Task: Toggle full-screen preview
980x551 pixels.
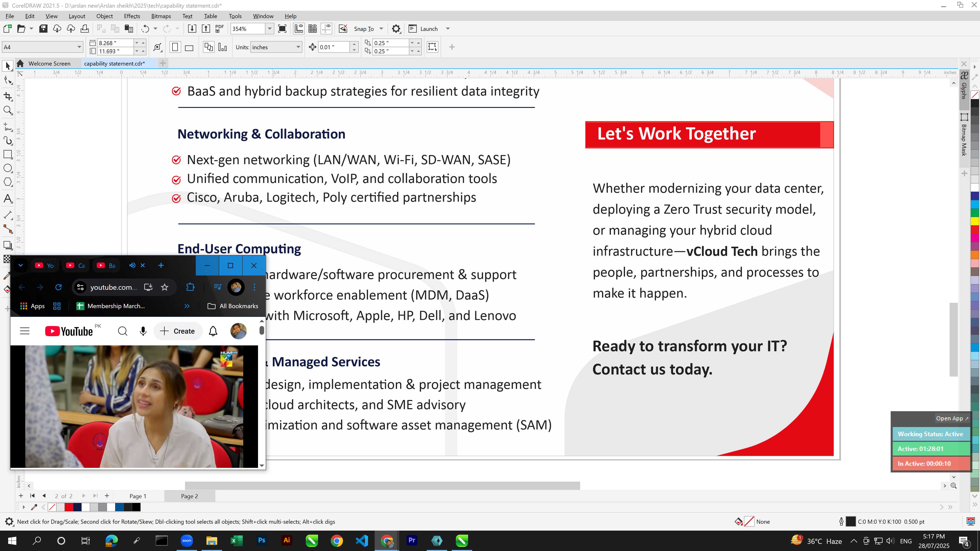Action: tap(282, 29)
